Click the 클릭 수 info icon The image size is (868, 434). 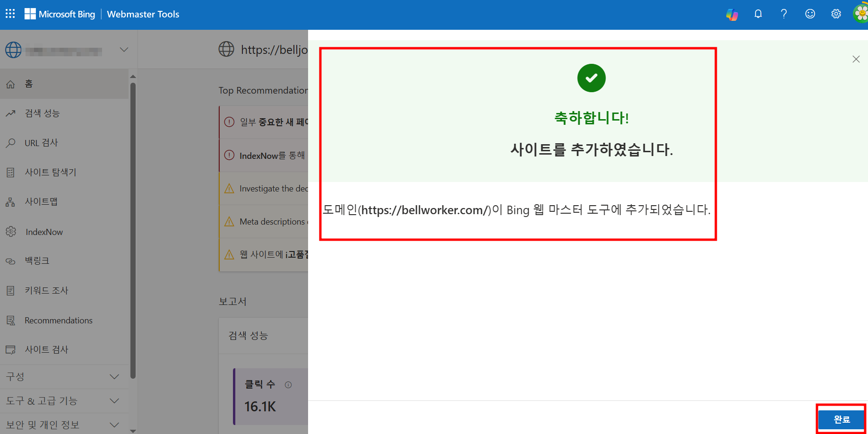click(288, 385)
